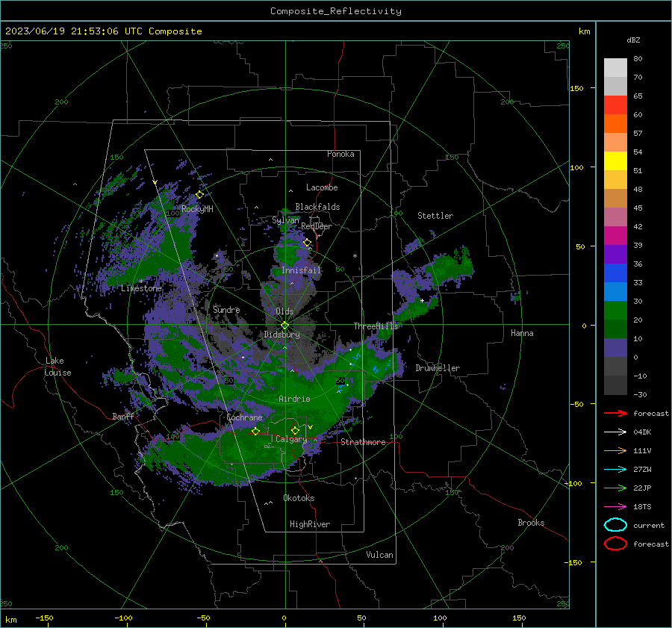Select the yellow diamond marker below Cochrane
This screenshot has width=672, height=628.
tap(256, 431)
